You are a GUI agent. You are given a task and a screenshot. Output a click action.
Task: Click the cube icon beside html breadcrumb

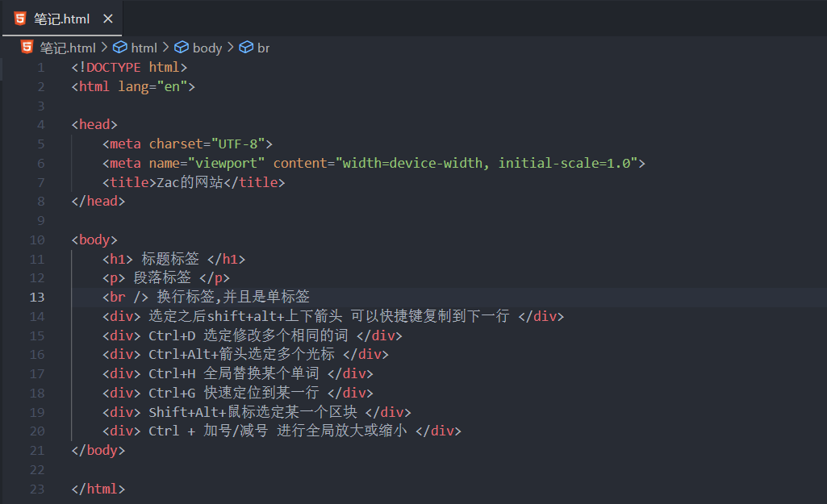[x=120, y=48]
